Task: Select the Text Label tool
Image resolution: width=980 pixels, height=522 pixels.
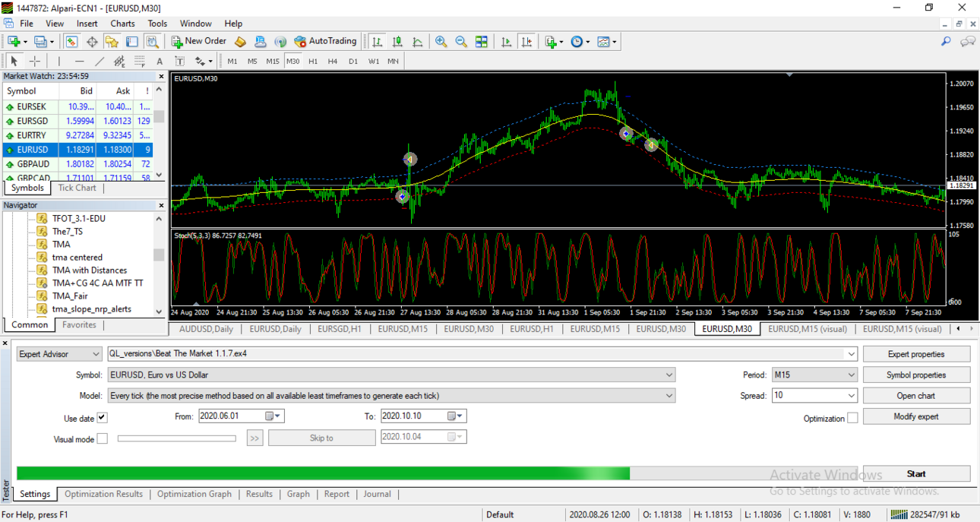Action: pos(179,61)
